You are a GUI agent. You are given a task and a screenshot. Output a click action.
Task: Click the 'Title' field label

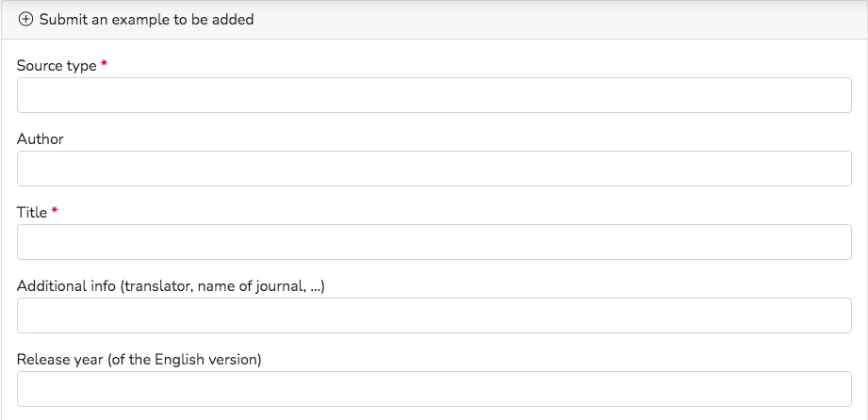pyautogui.click(x=31, y=213)
